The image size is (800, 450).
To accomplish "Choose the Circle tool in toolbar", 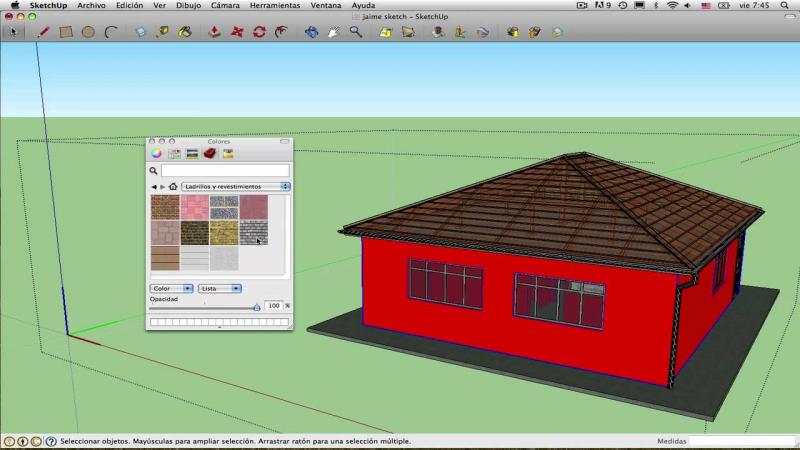I will [88, 32].
